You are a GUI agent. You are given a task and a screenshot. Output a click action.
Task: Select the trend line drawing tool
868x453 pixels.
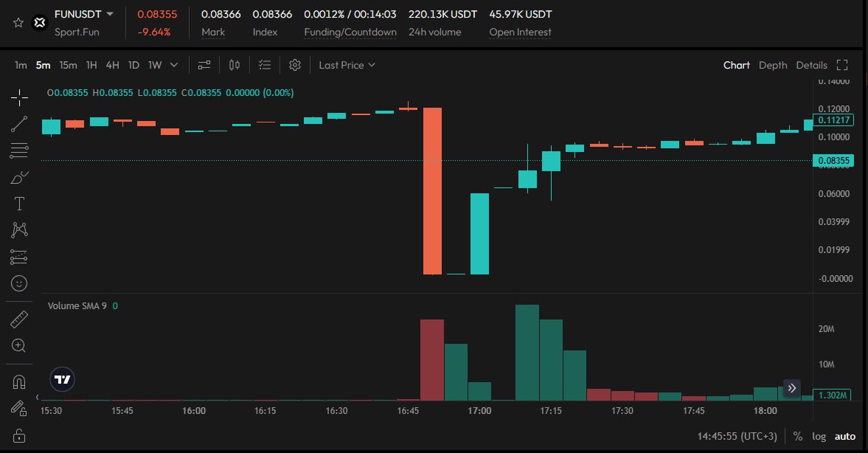(19, 124)
